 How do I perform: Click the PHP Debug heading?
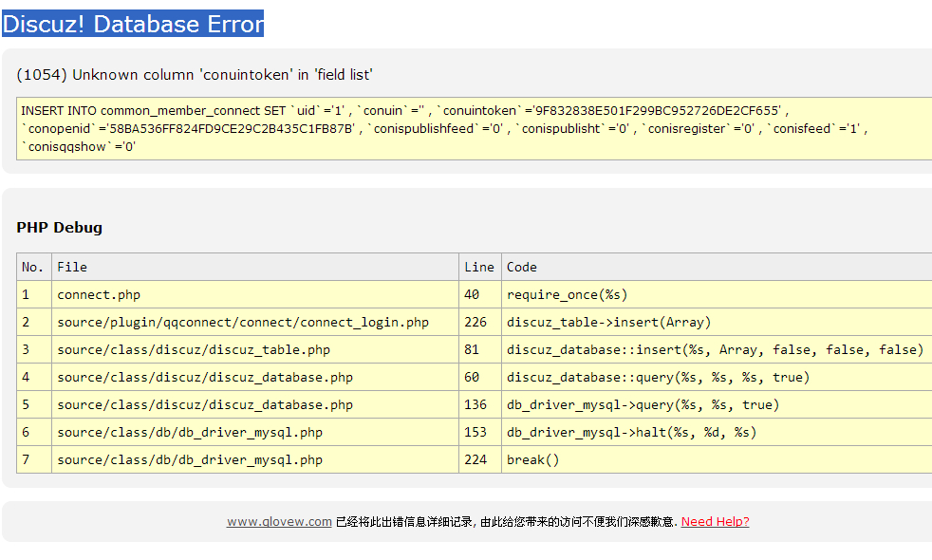coord(59,228)
